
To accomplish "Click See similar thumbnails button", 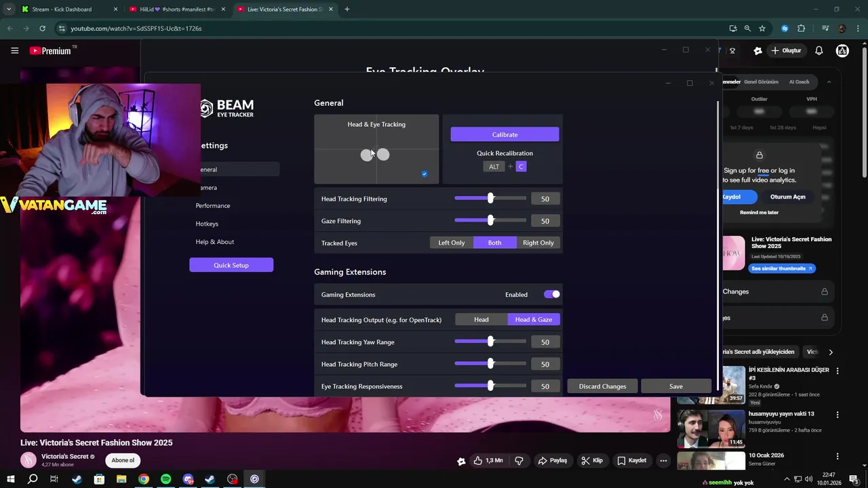I will (x=782, y=268).
